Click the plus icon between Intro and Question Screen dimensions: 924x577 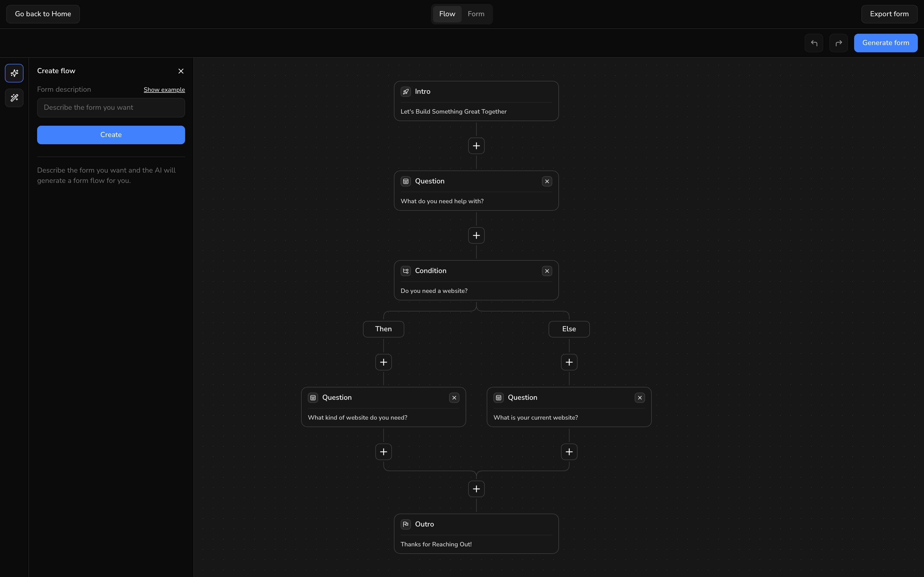476,146
